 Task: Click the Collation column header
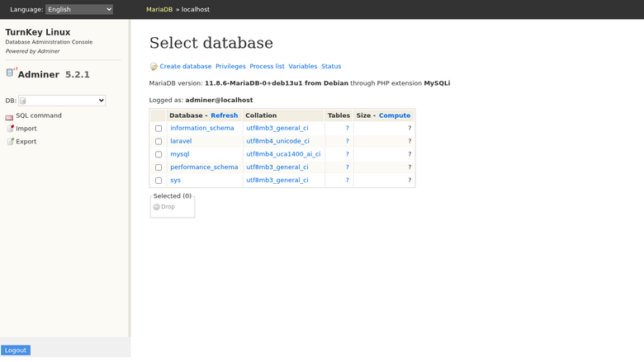point(261,115)
